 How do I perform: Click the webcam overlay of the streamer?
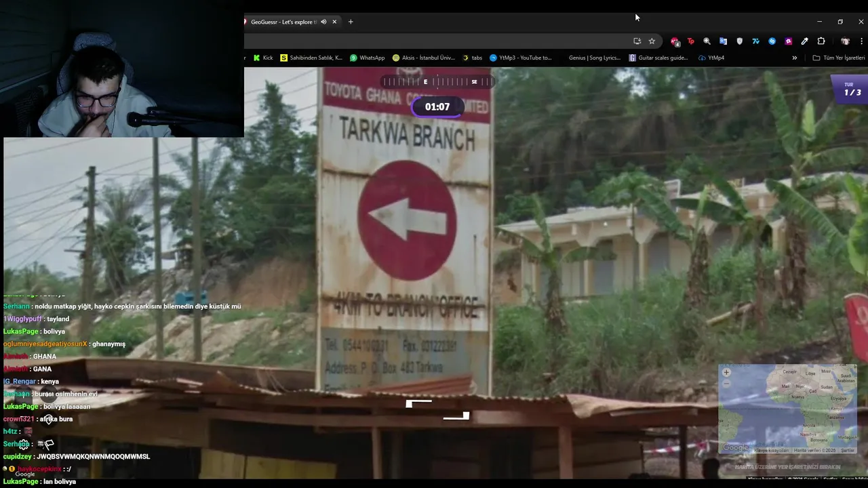pos(122,68)
